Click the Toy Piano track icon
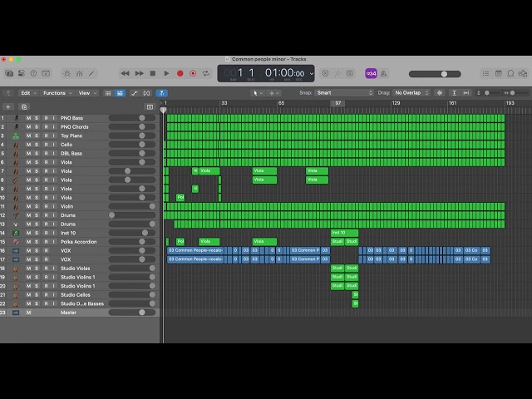This screenshot has width=532, height=399. point(16,135)
